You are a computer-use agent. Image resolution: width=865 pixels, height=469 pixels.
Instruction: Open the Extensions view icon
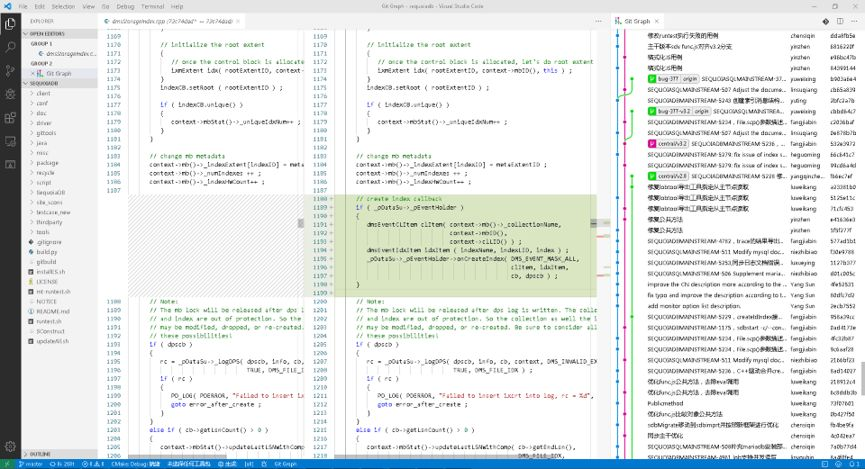pyautogui.click(x=10, y=118)
